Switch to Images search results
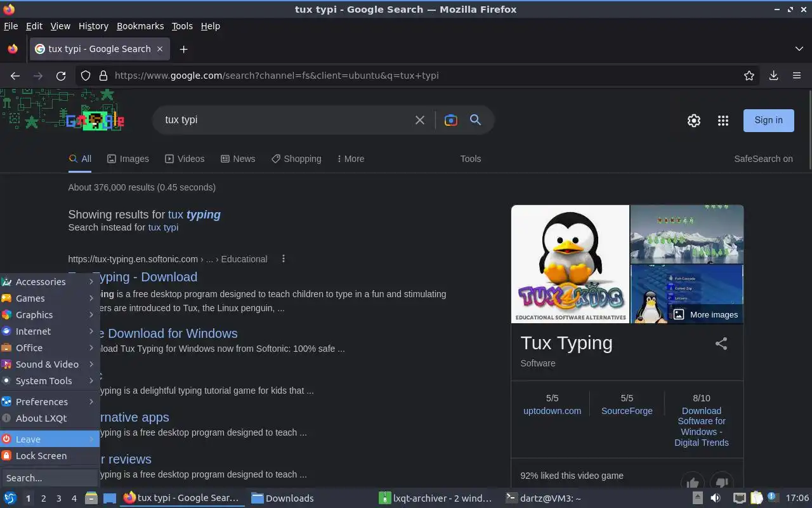The height and width of the screenshot is (508, 812). tap(128, 159)
